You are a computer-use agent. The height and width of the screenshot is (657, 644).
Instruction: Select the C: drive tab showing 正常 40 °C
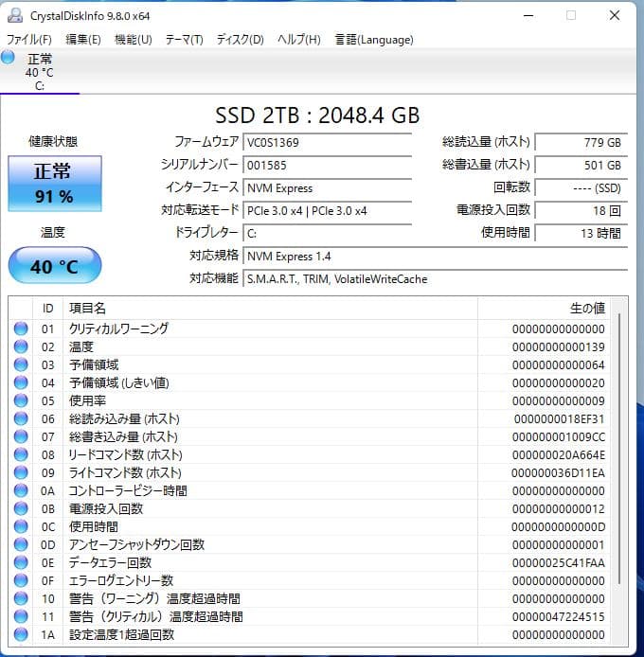pyautogui.click(x=40, y=72)
